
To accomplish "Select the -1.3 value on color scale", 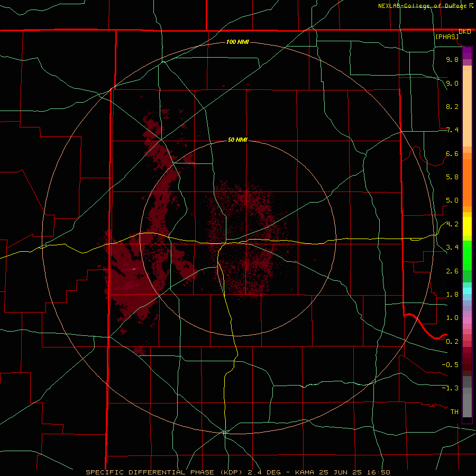I will coord(450,388).
